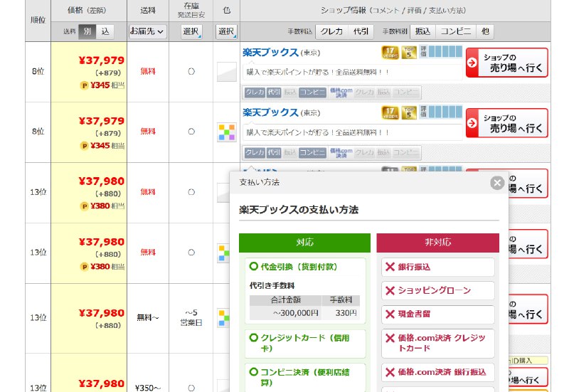Screen dimensions: 569x392
Task: Select the 振込 filter tab
Action: pos(422,31)
